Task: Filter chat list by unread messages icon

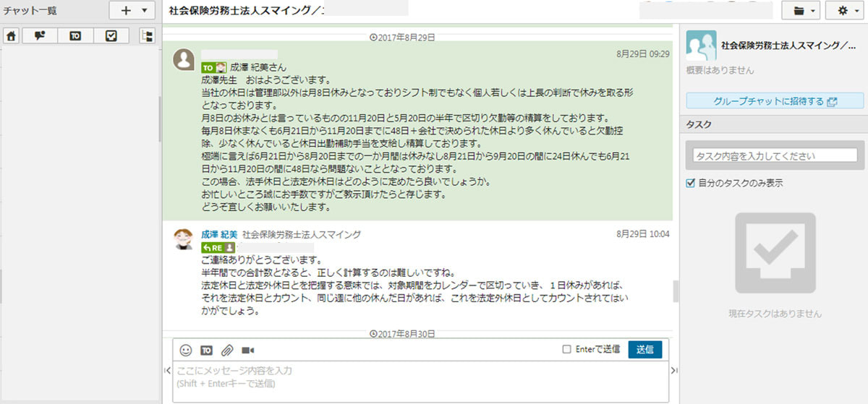Action: click(40, 35)
